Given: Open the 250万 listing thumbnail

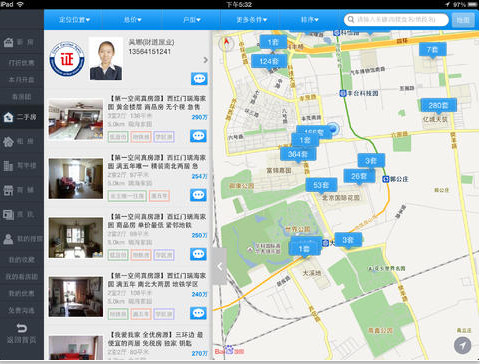Looking at the screenshot, I should pyautogui.click(x=76, y=238).
